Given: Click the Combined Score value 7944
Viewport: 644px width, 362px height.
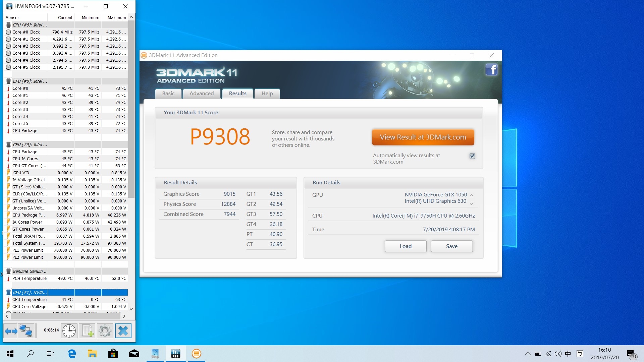Looking at the screenshot, I should point(229,214).
